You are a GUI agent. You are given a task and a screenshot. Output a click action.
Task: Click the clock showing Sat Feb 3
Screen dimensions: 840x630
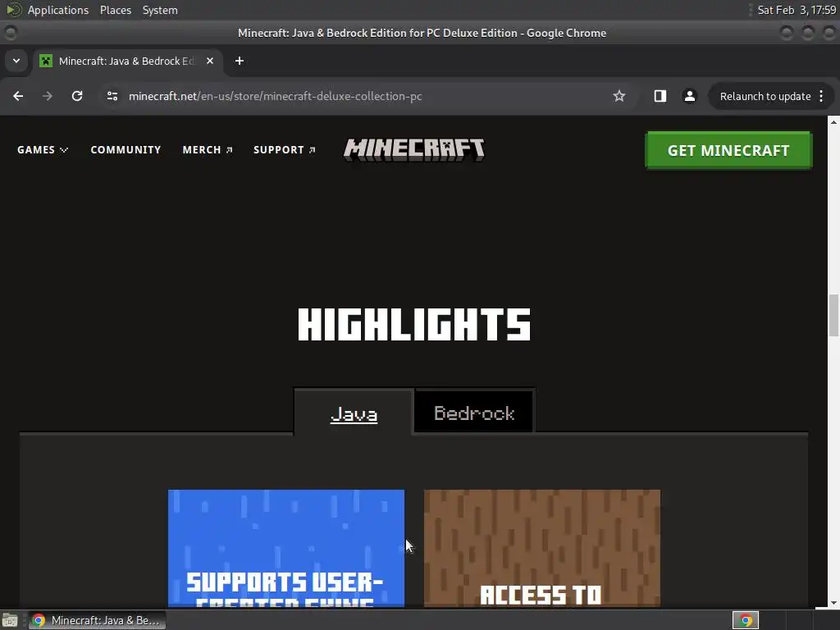point(796,10)
